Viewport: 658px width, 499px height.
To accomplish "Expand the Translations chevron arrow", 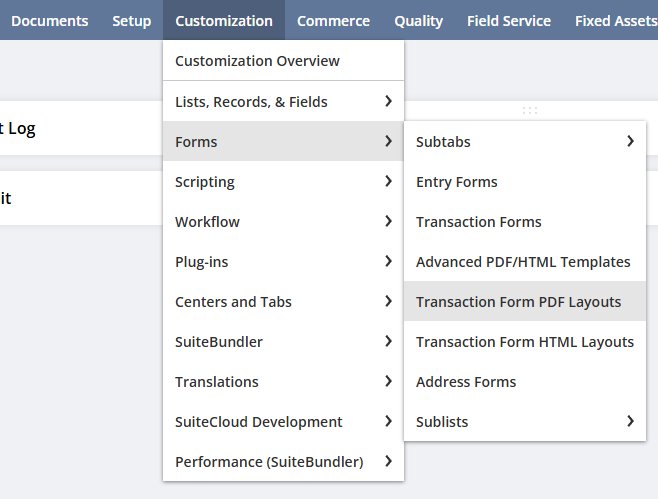I will 388,381.
